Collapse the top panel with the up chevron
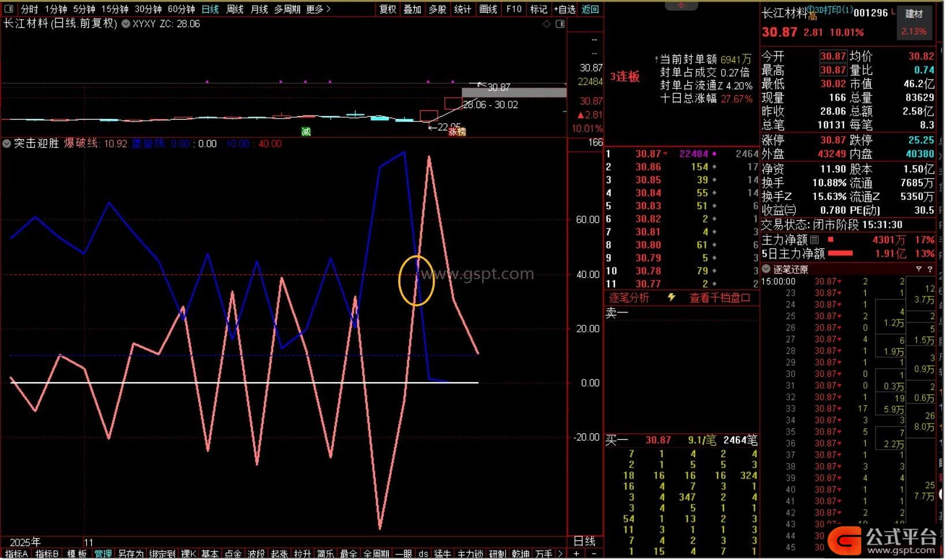This screenshot has height=560, width=946. (x=681, y=5)
